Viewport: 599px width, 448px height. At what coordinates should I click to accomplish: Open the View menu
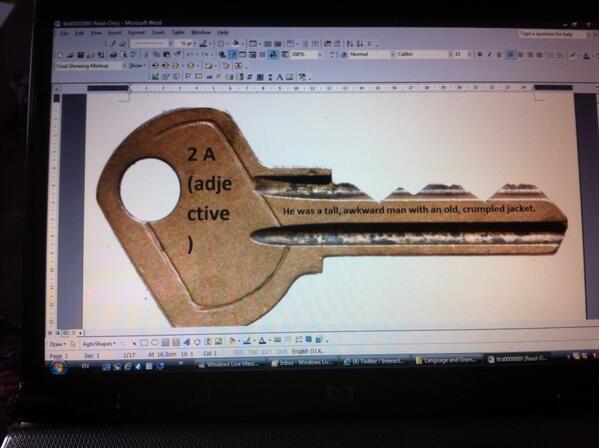pos(96,34)
